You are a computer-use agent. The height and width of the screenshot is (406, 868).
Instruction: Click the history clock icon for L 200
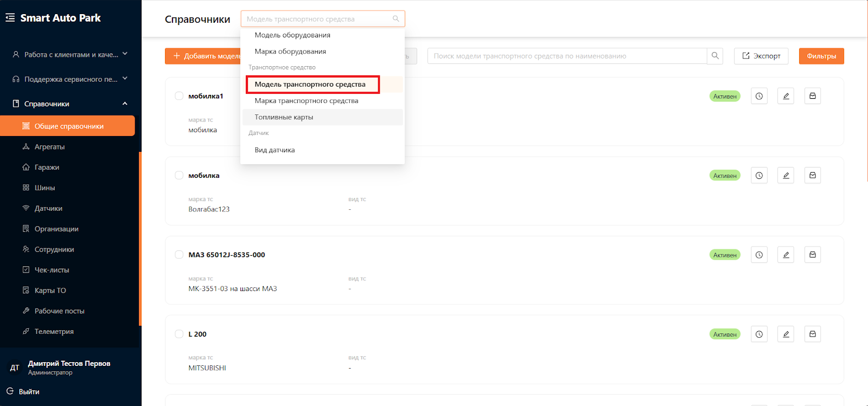[x=759, y=334]
